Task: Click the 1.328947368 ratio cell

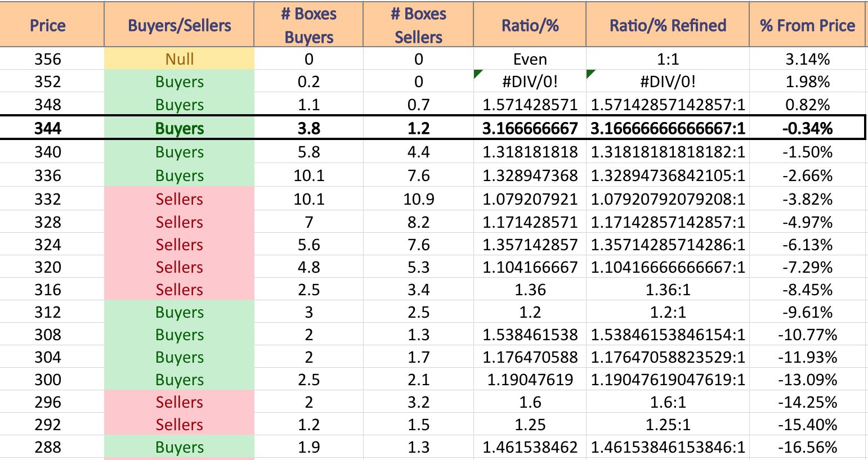Action: click(530, 175)
